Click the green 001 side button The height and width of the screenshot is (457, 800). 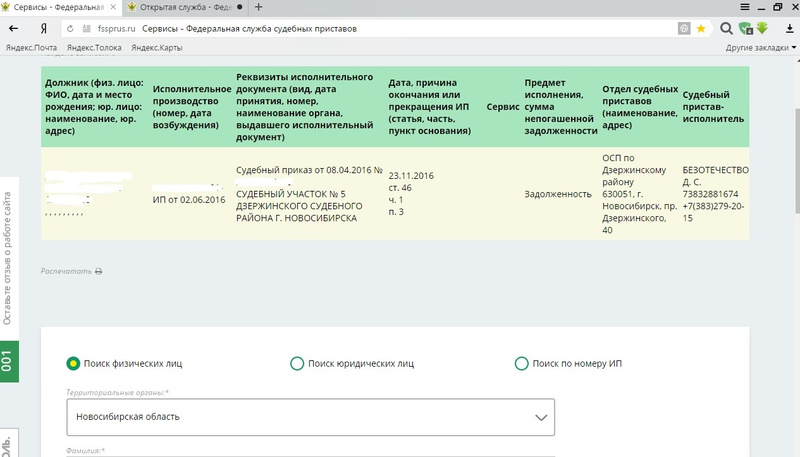(7, 361)
